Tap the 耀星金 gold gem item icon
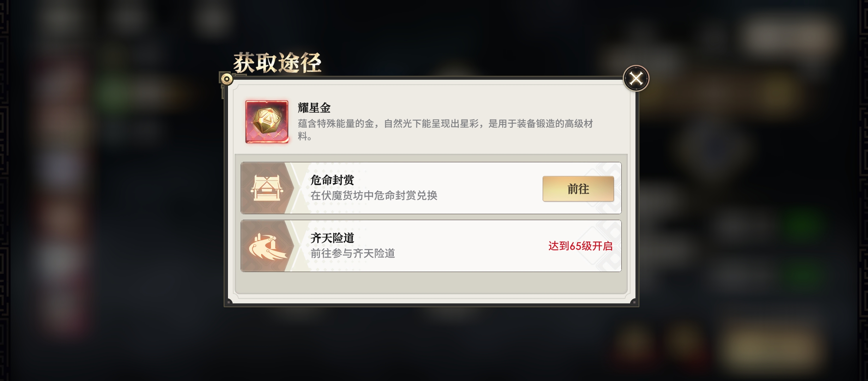 click(267, 121)
